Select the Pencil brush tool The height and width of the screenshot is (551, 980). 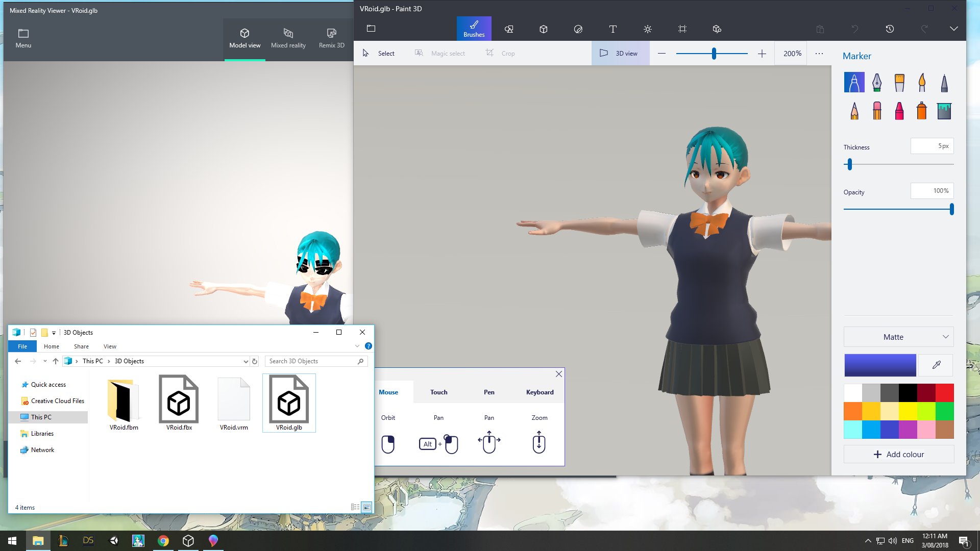click(x=854, y=111)
